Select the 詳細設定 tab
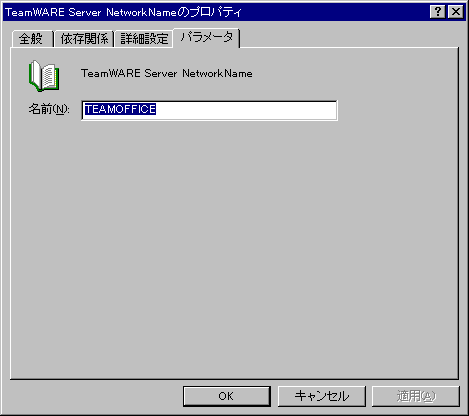 (144, 39)
